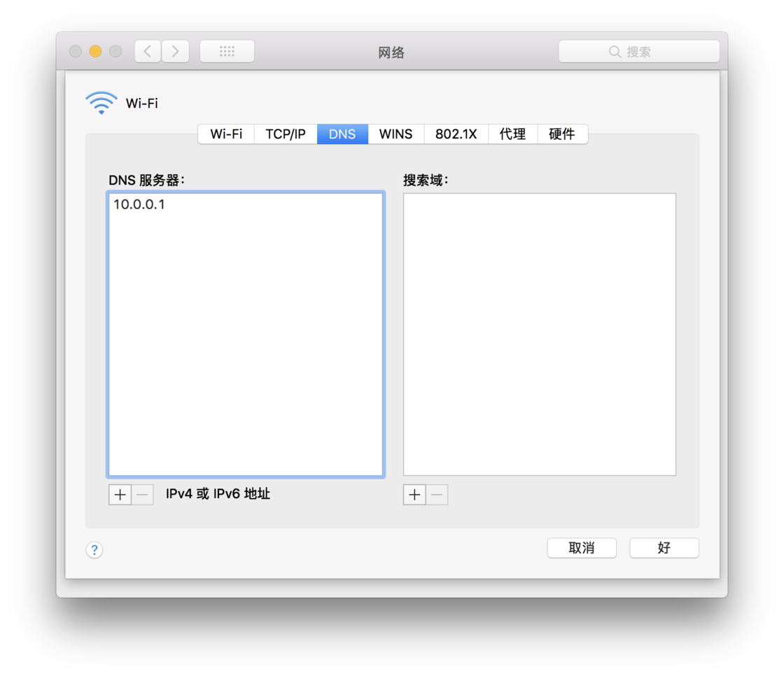Remove the selected DNS server with the minus button
Viewport: 784px width, 678px height.
[143, 494]
